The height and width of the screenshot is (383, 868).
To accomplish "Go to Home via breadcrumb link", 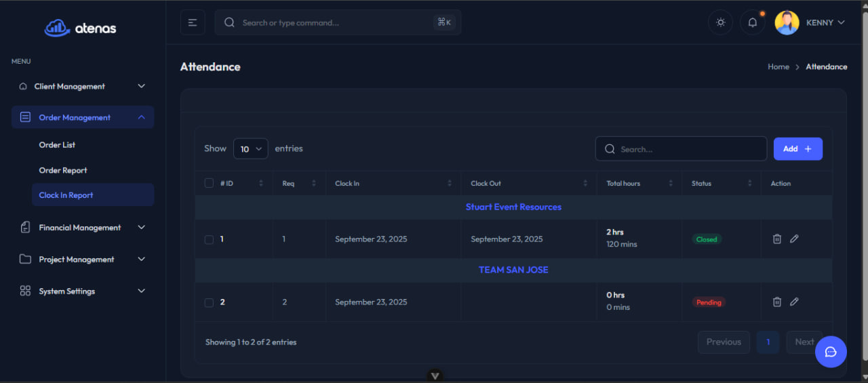I will click(x=778, y=66).
